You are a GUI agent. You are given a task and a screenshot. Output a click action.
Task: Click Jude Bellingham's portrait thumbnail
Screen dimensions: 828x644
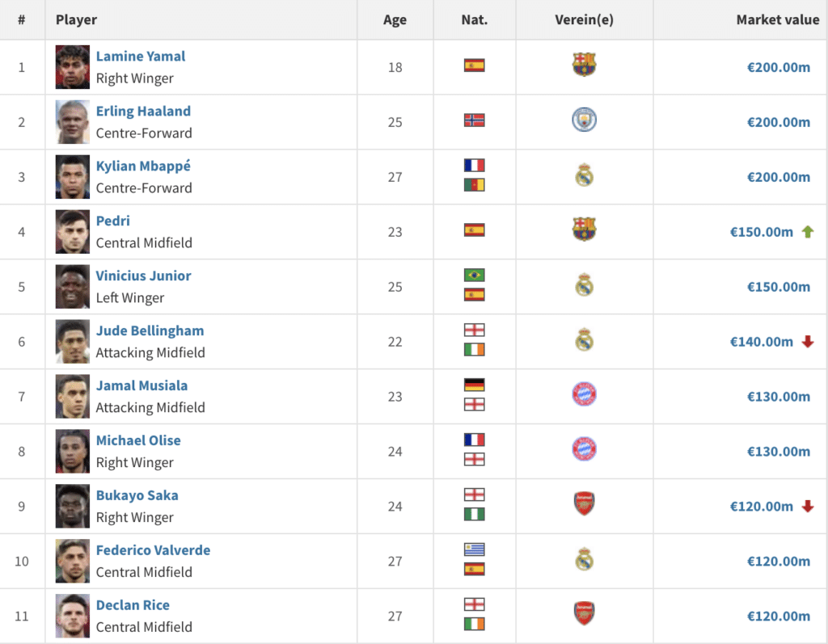pos(73,342)
